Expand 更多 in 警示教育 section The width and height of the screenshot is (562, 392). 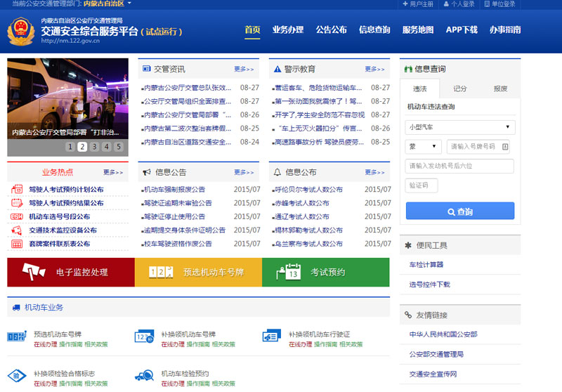(374, 69)
